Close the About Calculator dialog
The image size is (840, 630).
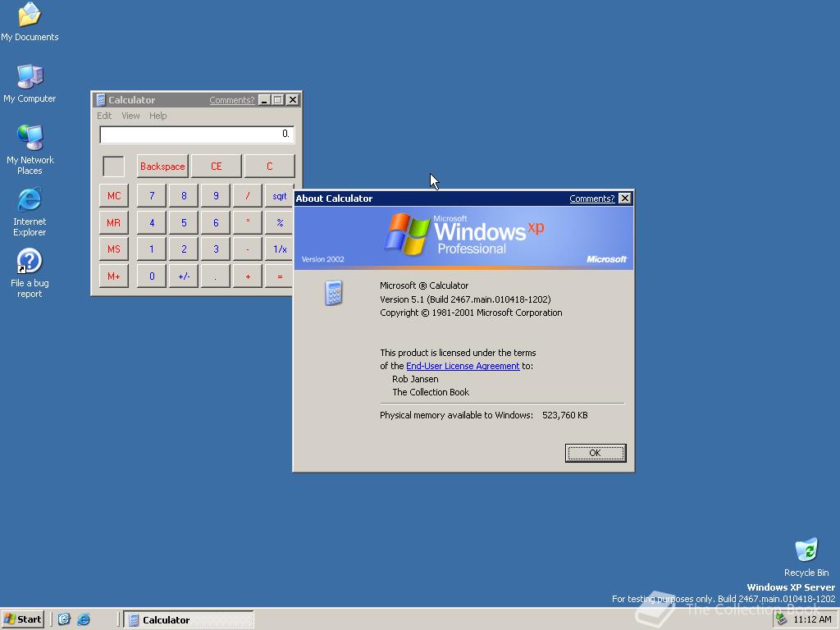click(x=624, y=199)
